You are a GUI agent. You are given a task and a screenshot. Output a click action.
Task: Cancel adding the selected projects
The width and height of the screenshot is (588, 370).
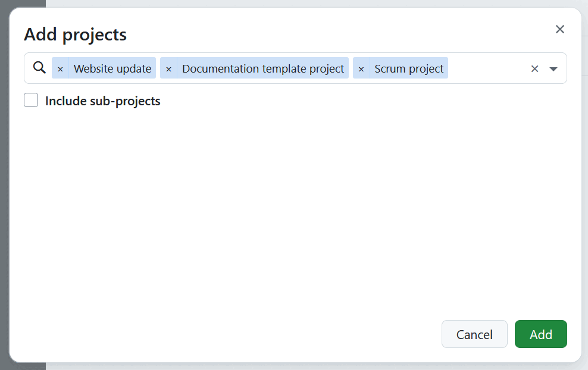point(474,334)
